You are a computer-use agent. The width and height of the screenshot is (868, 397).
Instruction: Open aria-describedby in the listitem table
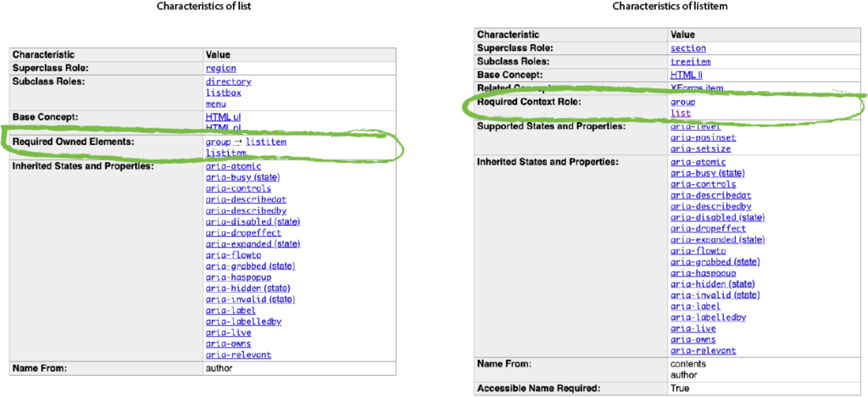coord(711,206)
